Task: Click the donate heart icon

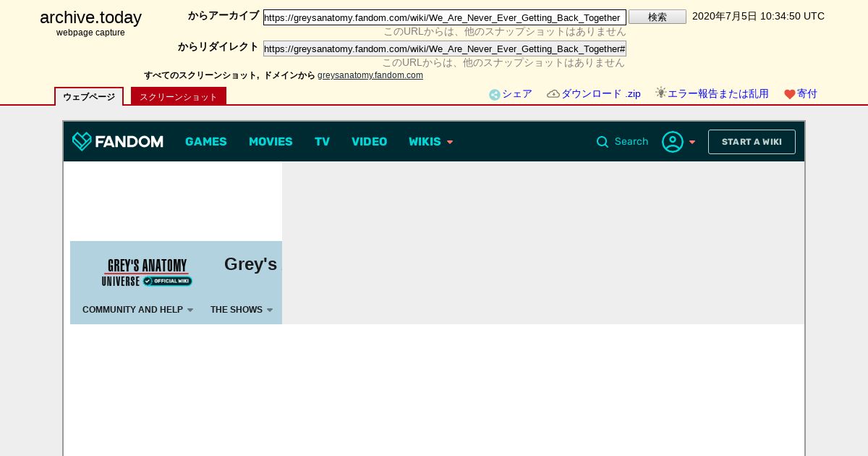Action: (790, 94)
